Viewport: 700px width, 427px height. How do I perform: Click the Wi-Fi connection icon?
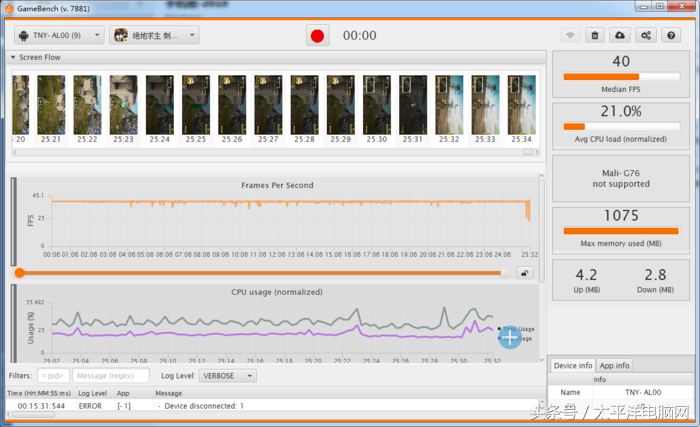[570, 35]
